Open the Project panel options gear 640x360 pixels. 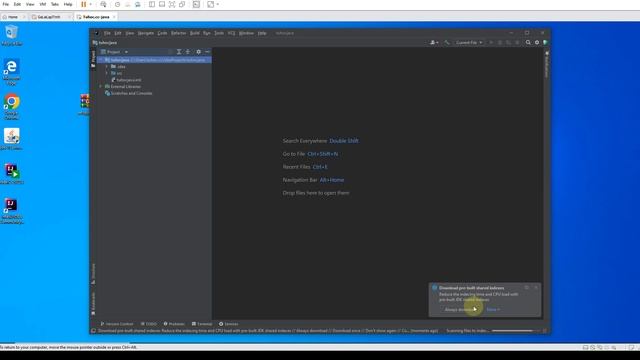pyautogui.click(x=198, y=52)
